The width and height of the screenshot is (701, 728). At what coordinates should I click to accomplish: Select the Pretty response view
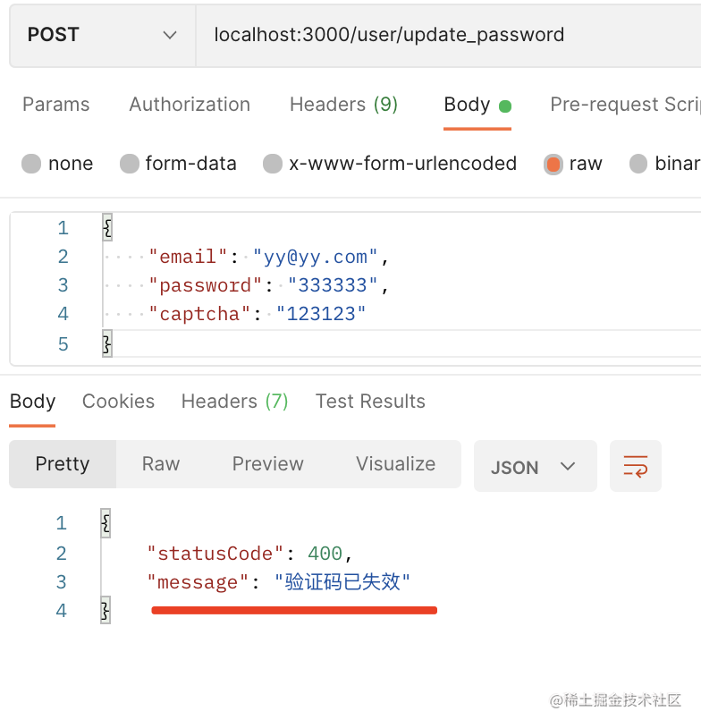coord(63,464)
